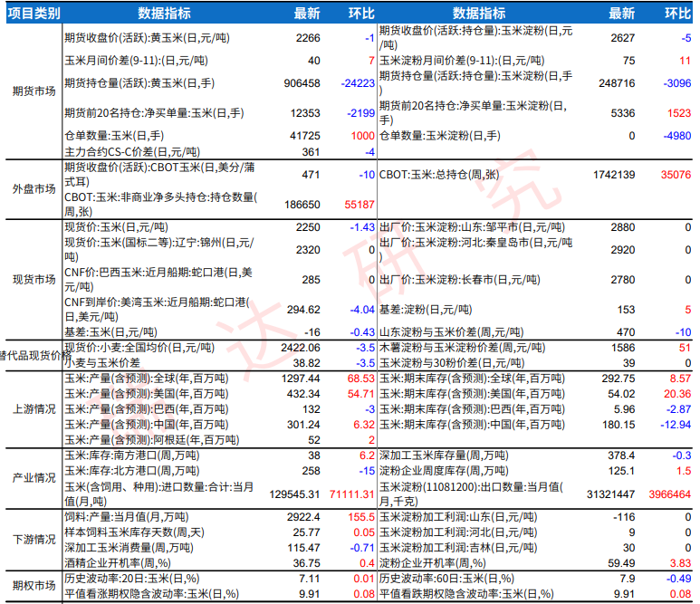Click 小麦全国均价 value 2422.06
The height and width of the screenshot is (604, 700).
tap(301, 348)
